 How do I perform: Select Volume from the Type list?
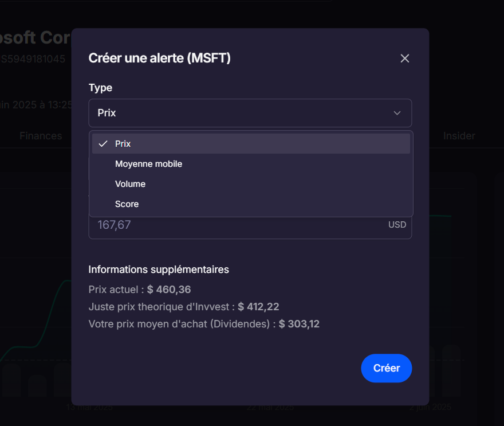pos(130,184)
